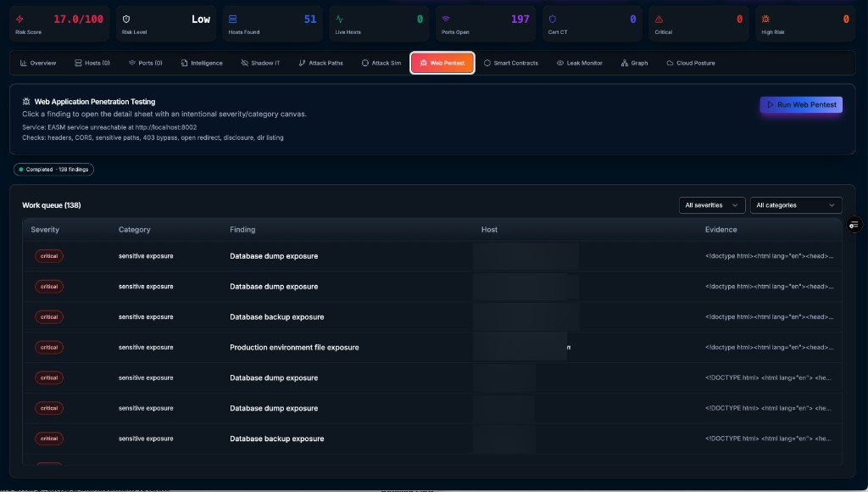Click the Risk Level shield icon
The height and width of the screenshot is (492, 868).
[126, 19]
